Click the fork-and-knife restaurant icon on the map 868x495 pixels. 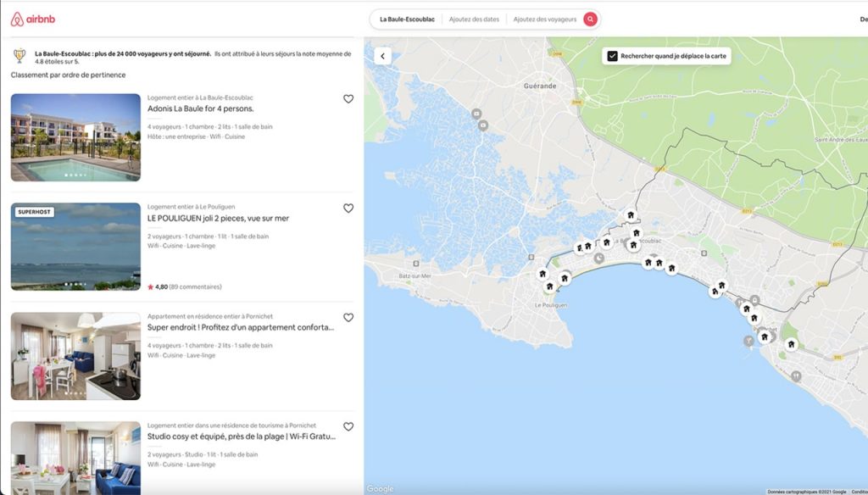pos(796,376)
